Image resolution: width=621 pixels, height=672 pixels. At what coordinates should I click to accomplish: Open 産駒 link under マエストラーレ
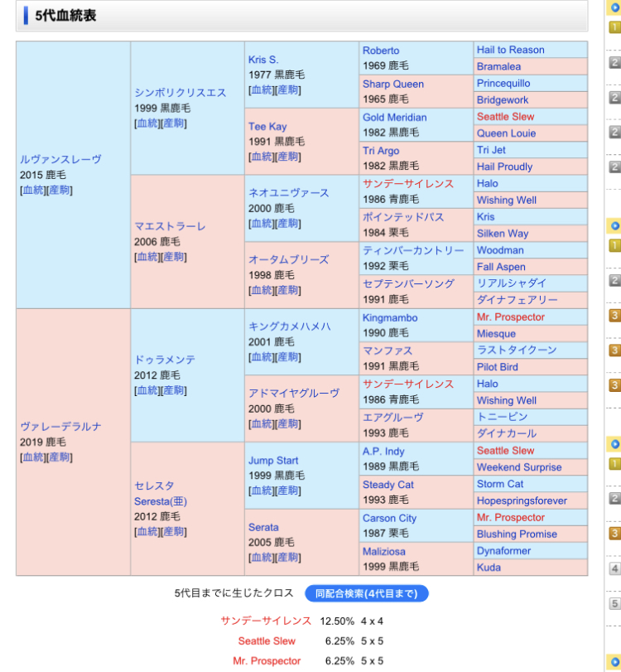pyautogui.click(x=174, y=257)
